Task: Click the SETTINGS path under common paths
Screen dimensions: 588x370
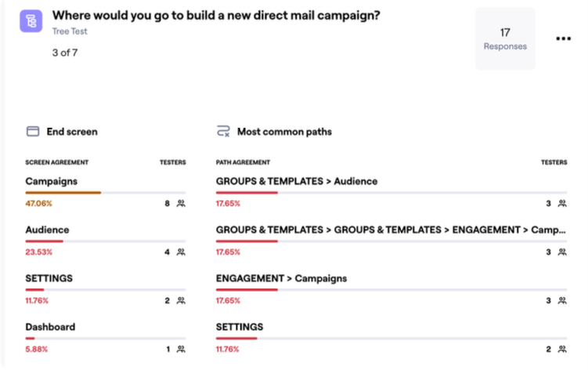Action: tap(240, 327)
